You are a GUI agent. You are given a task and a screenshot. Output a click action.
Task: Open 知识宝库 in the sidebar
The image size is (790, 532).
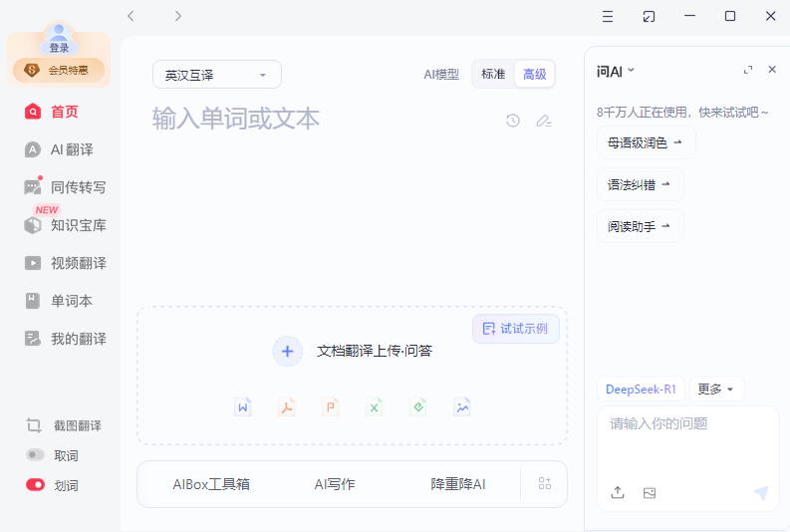65,225
